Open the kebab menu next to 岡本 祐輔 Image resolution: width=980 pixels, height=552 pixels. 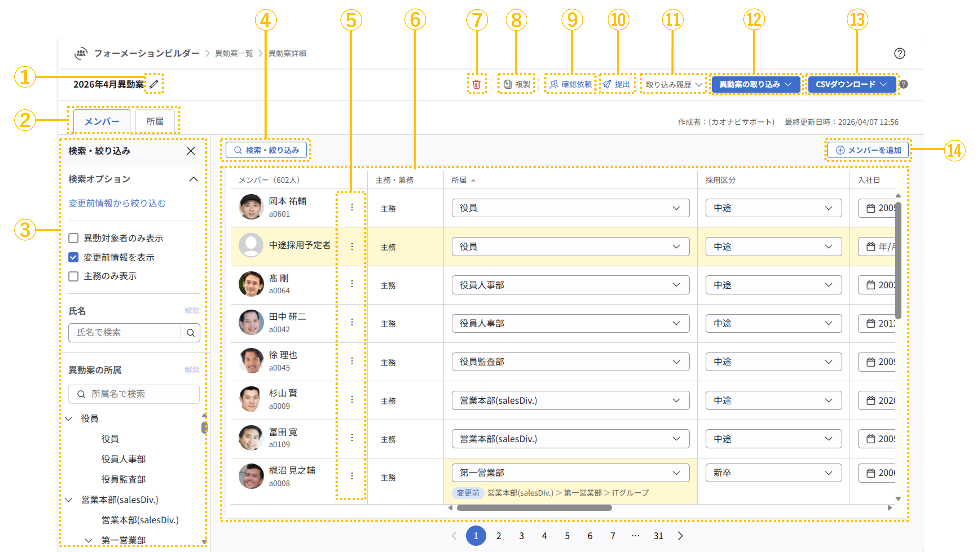352,208
